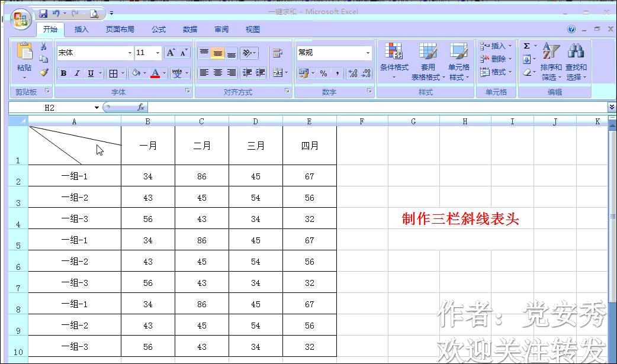
Task: Increase decimal places
Action: (x=353, y=73)
